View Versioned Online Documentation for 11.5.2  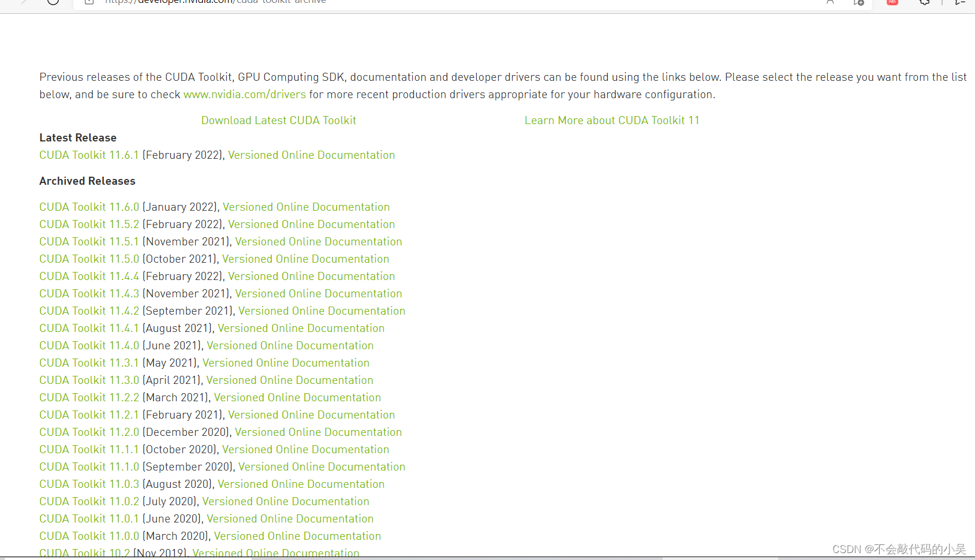coord(312,225)
